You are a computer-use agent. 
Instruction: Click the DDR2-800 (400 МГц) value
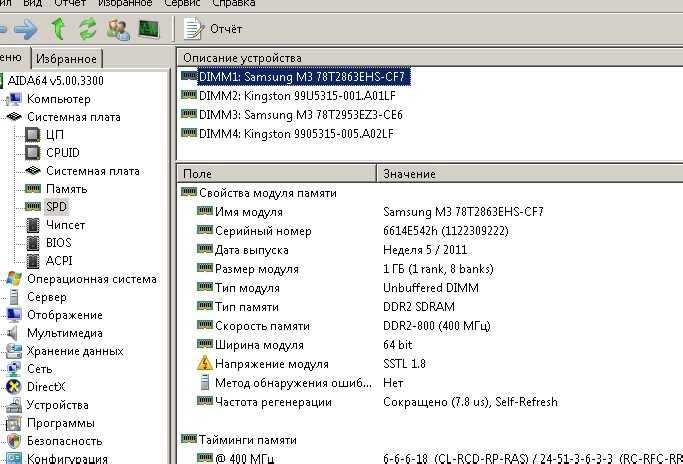[x=436, y=326]
